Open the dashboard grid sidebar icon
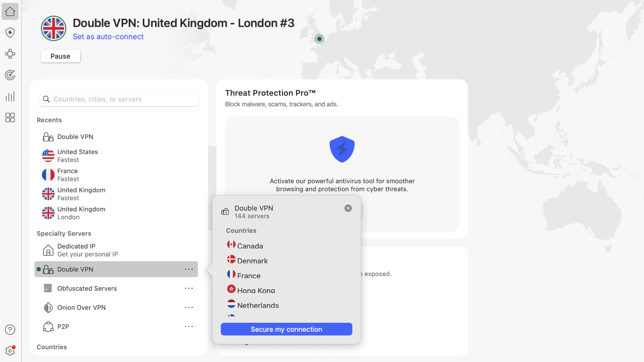 [10, 118]
